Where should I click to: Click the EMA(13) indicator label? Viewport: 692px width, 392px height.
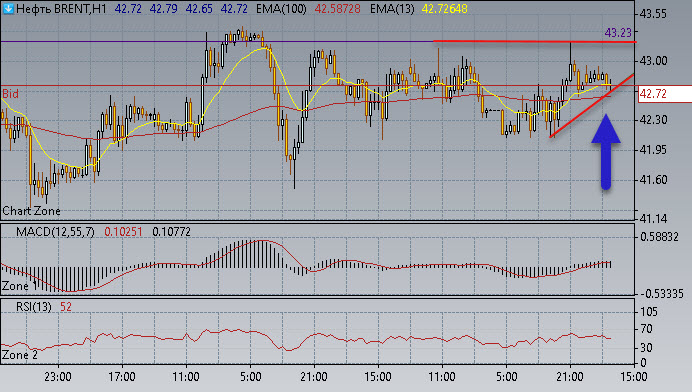[x=392, y=9]
